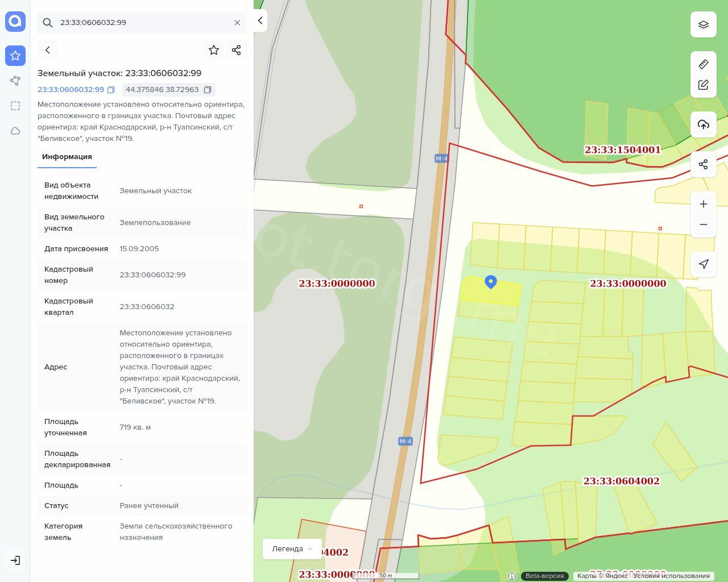Add parcel to favorites with star
Screen dimensions: 728x582
tap(214, 50)
